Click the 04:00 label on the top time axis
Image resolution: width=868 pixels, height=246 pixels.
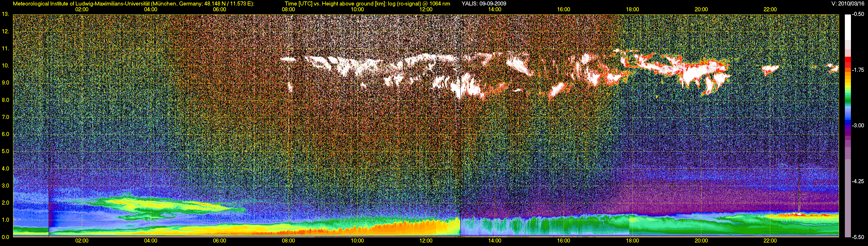coord(151,10)
